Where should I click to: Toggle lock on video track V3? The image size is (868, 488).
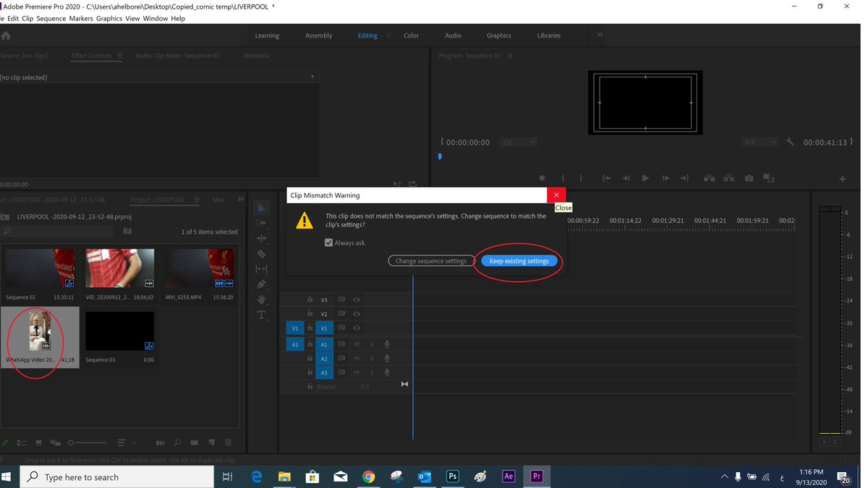[x=310, y=299]
